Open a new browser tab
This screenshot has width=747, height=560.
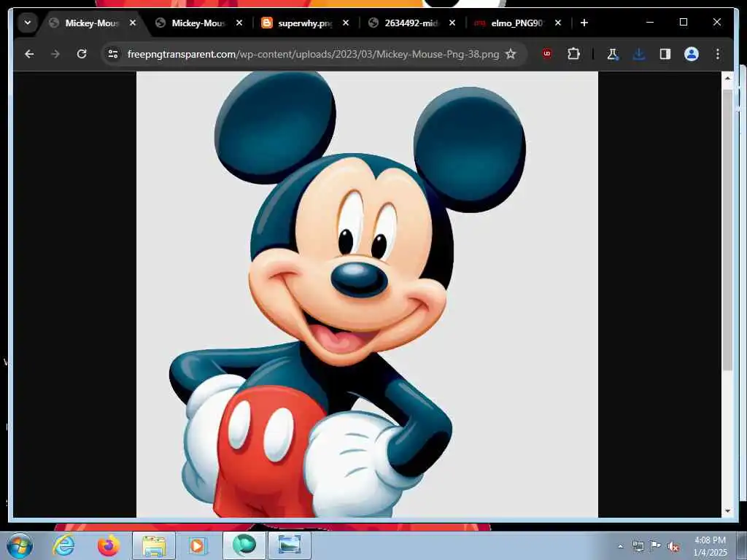584,23
